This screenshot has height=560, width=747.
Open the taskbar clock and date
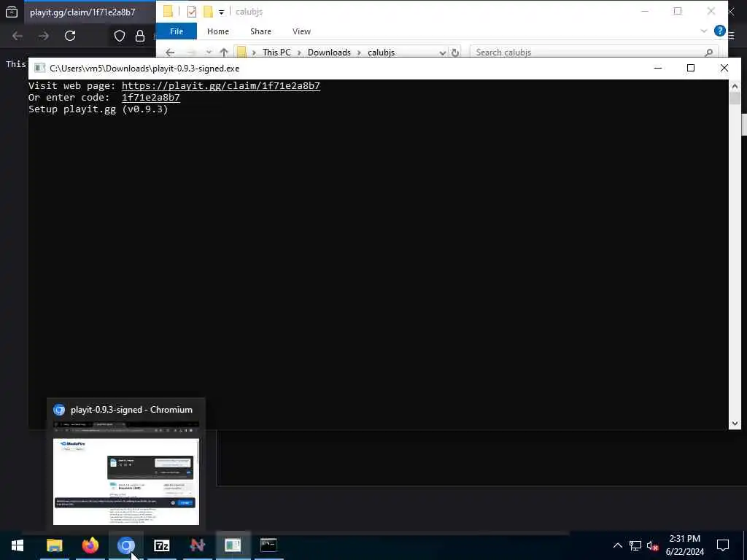point(684,545)
